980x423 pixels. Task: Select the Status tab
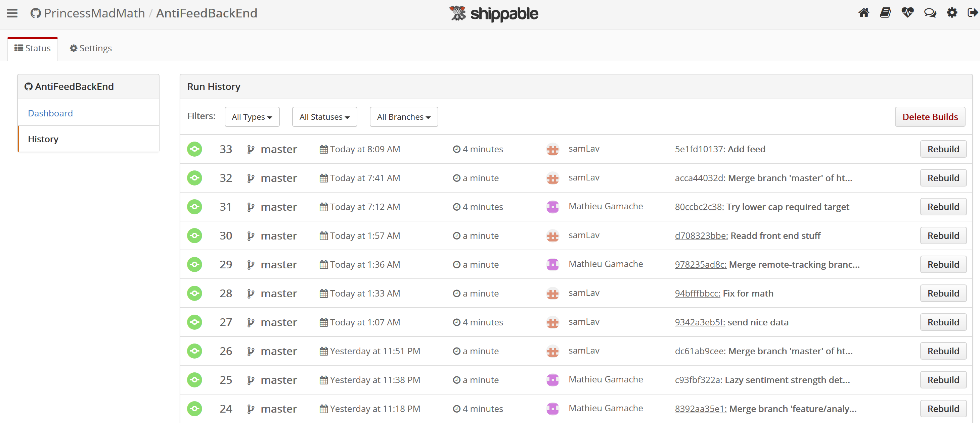click(x=32, y=48)
